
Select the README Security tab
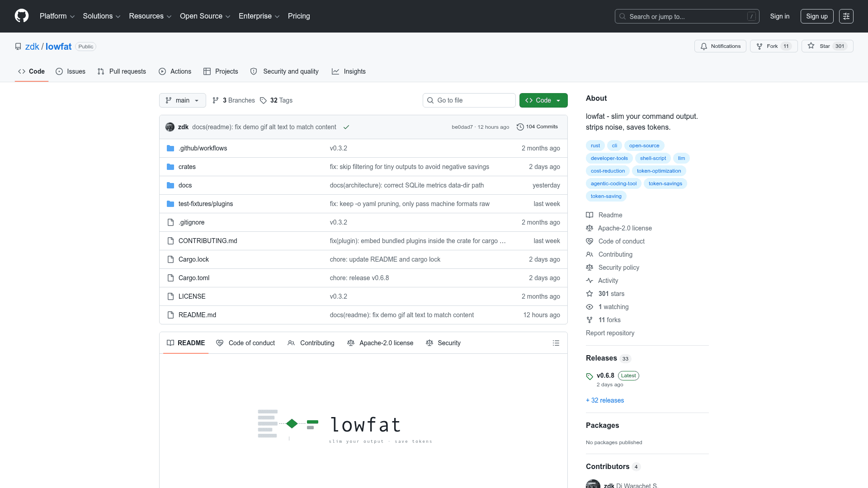point(443,343)
